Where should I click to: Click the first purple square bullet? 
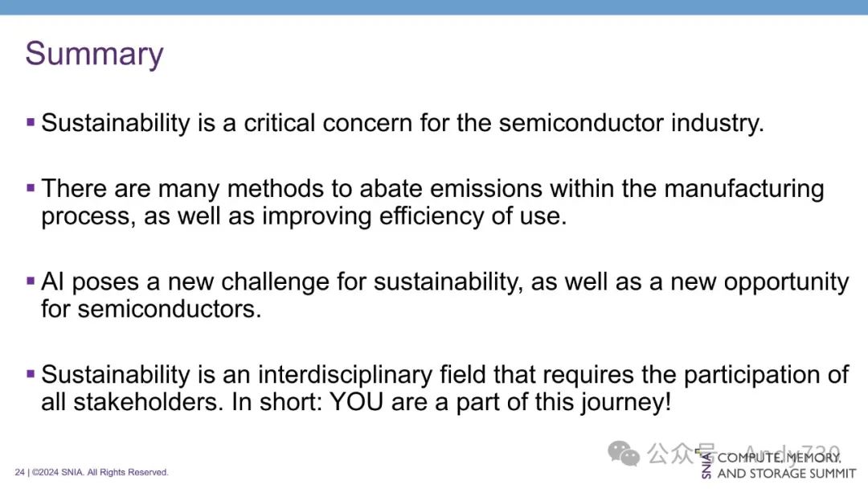[31, 121]
